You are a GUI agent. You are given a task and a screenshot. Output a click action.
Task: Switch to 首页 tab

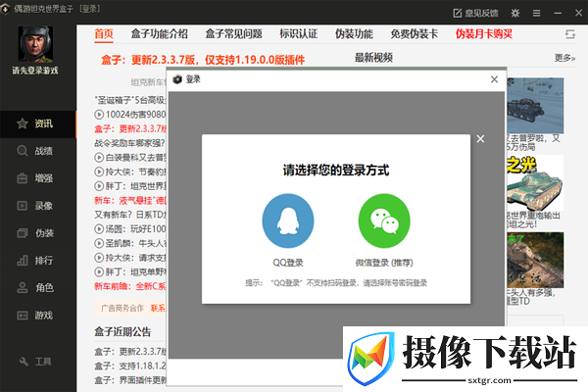[104, 34]
